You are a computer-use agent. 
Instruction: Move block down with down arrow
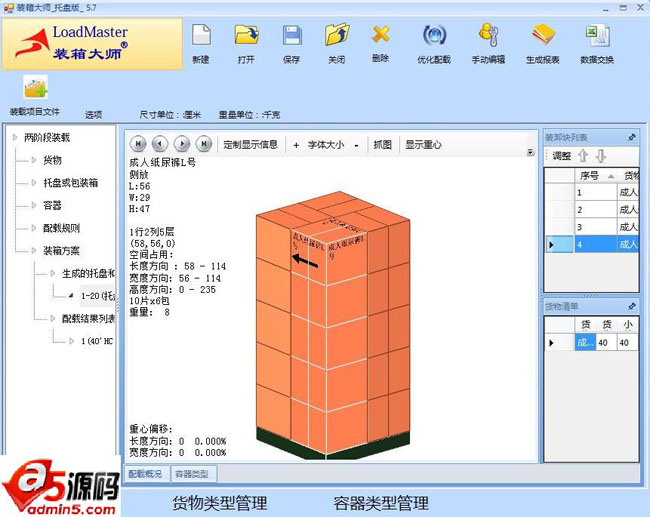tap(601, 156)
